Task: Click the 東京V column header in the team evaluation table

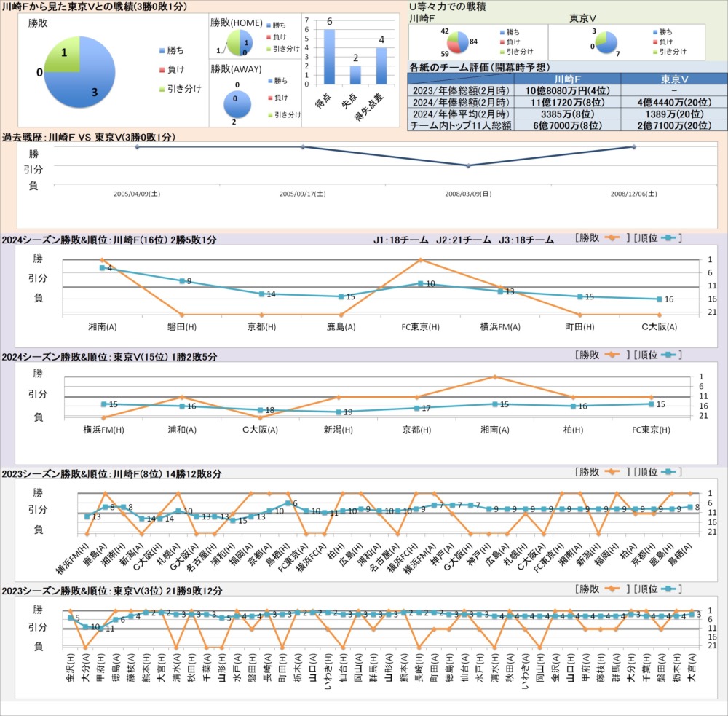Action: (674, 79)
